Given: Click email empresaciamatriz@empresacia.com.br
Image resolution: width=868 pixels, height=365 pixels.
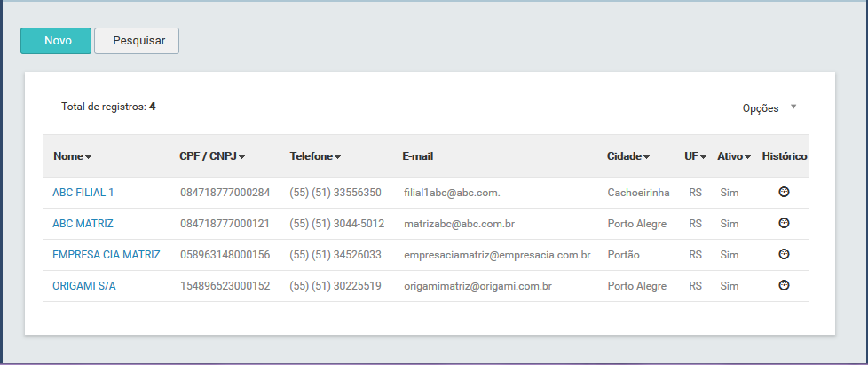Looking at the screenshot, I should (x=497, y=255).
